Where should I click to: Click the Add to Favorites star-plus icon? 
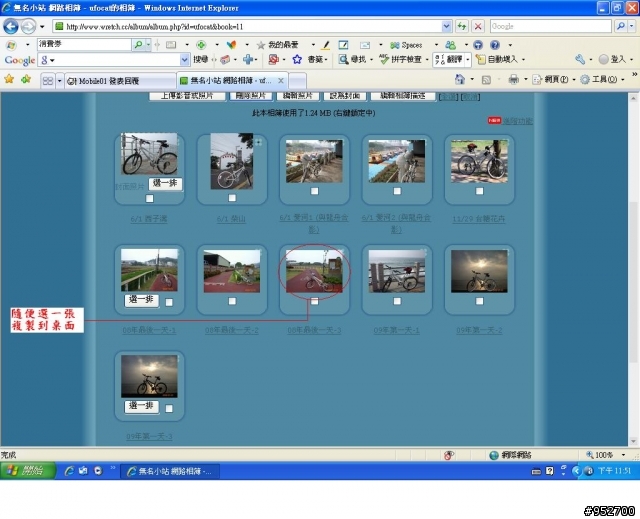coord(26,79)
